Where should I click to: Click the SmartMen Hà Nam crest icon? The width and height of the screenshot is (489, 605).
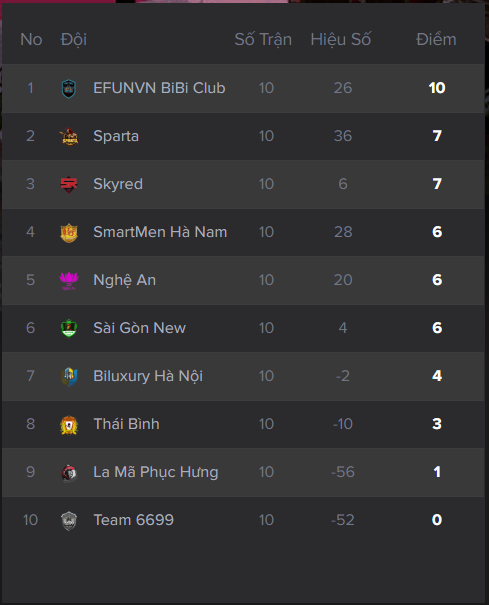[x=69, y=233]
